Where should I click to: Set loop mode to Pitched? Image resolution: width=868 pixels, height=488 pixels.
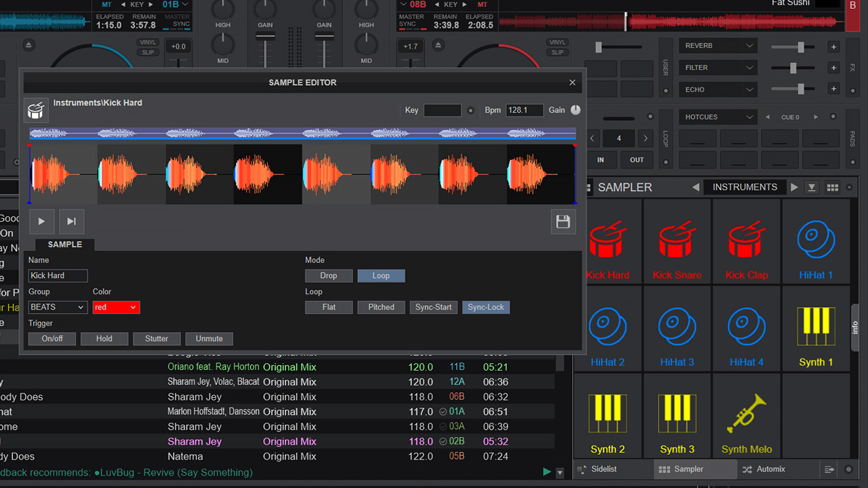point(380,307)
